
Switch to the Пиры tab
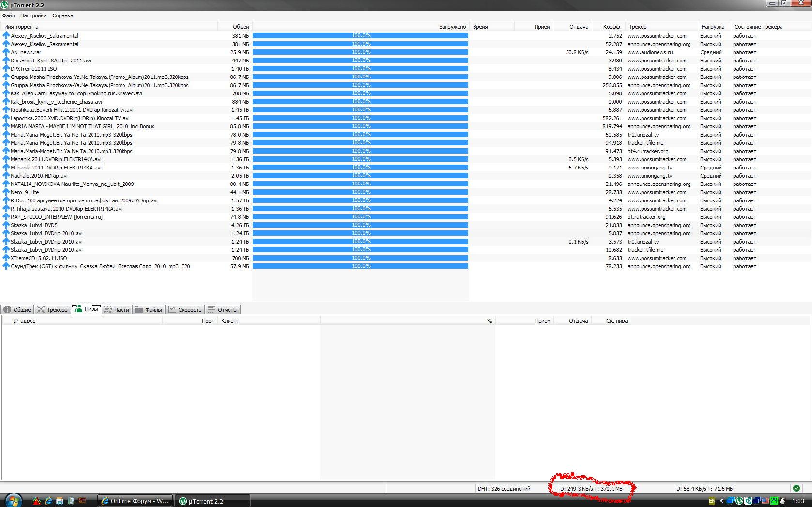pyautogui.click(x=87, y=309)
